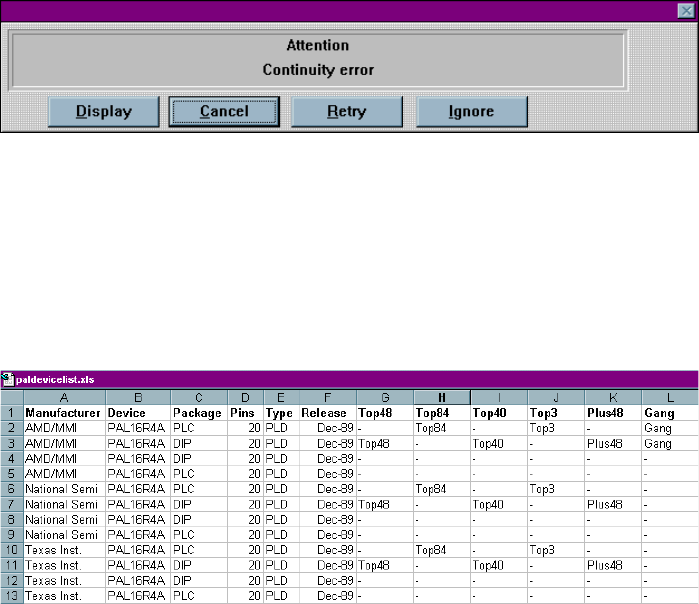Select column I header
The height and width of the screenshot is (604, 699).
(x=499, y=397)
